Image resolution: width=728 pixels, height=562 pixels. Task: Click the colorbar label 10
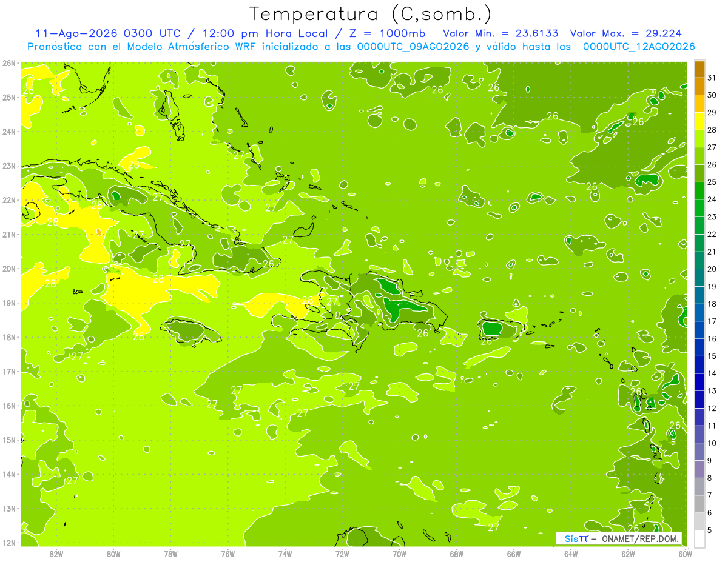pyautogui.click(x=712, y=443)
